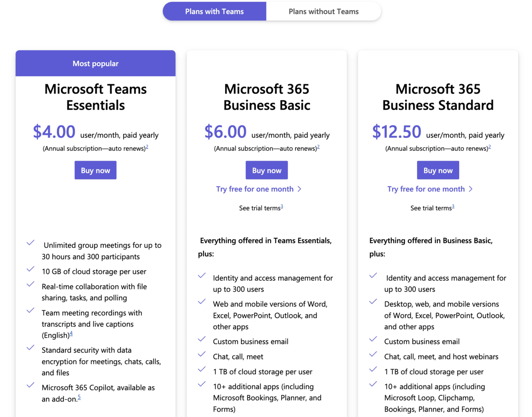This screenshot has height=417, width=532.
Task: Open See trial terms under Business Basic
Action: (259, 208)
